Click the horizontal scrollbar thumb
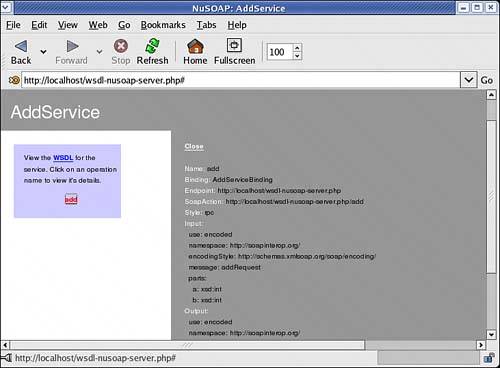 tap(187, 345)
